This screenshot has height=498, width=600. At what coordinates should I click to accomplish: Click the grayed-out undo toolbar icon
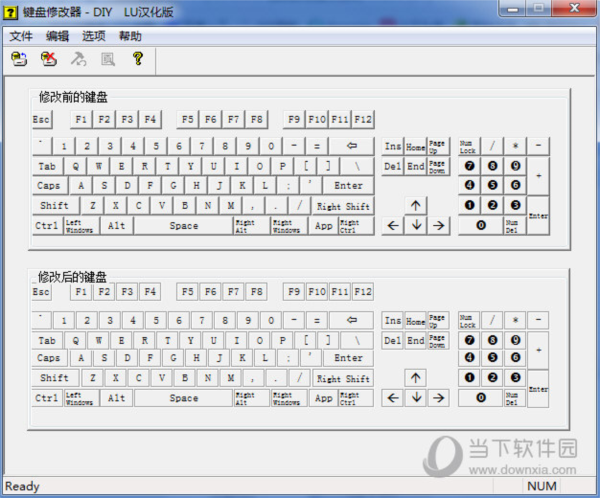[78, 59]
